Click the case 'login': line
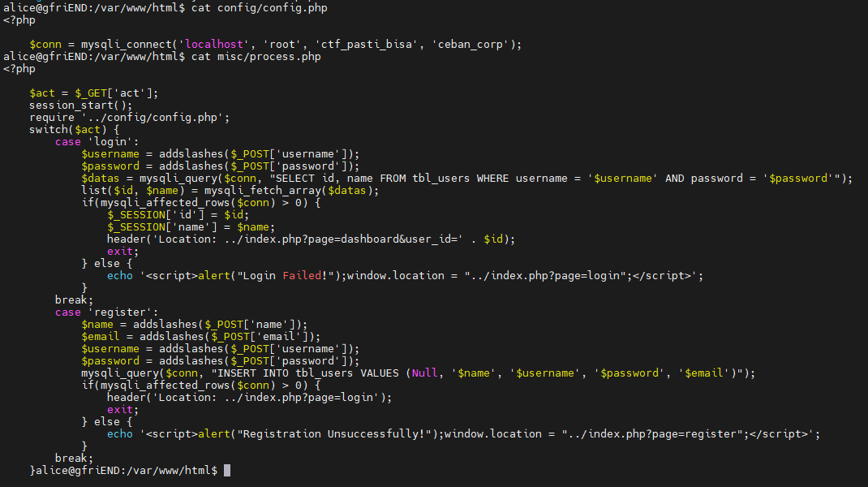The image size is (868, 487). click(97, 142)
